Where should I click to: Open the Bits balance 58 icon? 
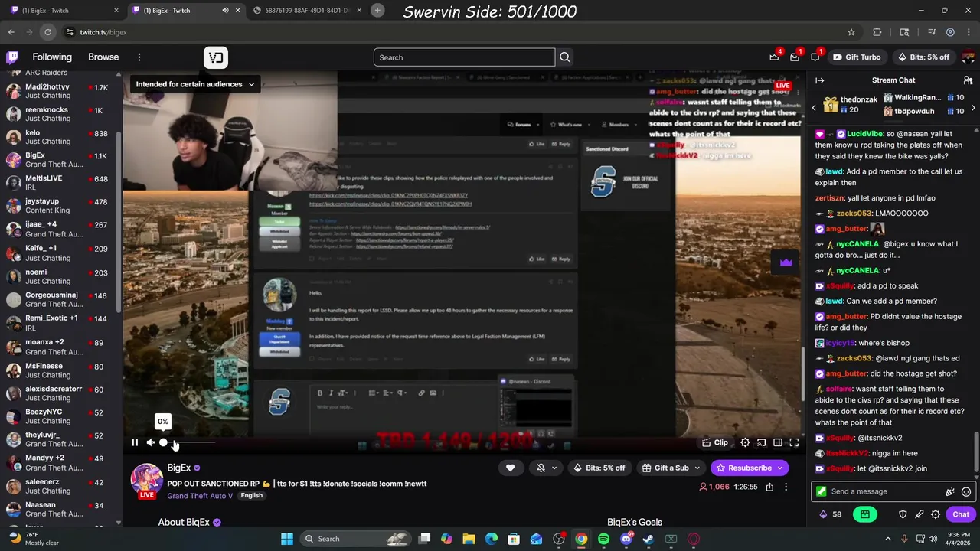click(x=830, y=514)
